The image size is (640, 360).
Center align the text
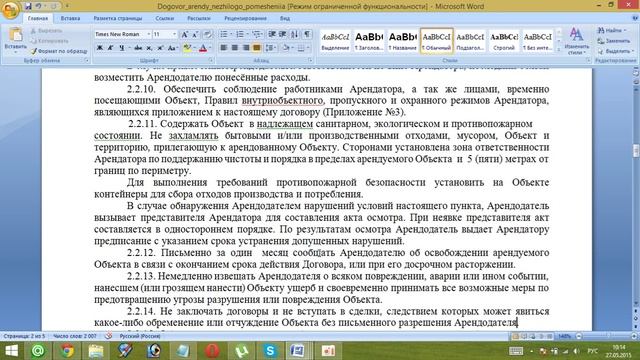pyautogui.click(x=235, y=48)
